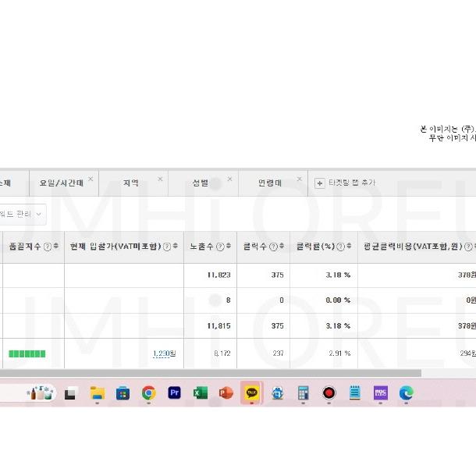Close the 요일/시간대 tab
This screenshot has height=476, width=476.
tap(91, 179)
